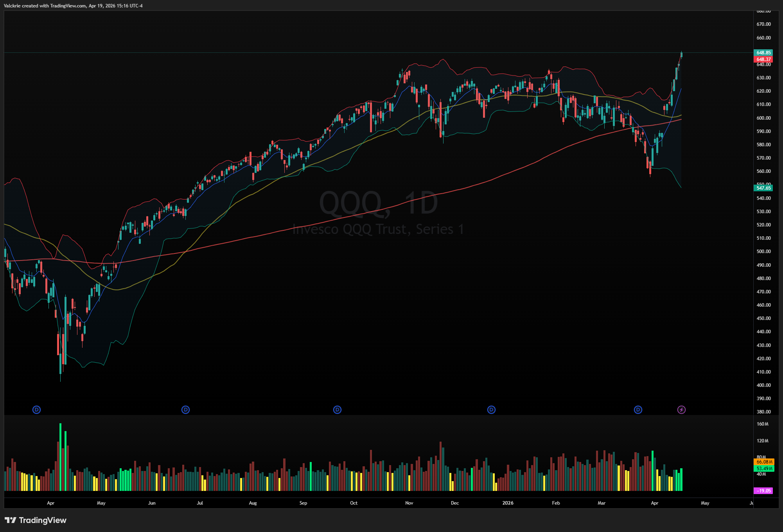
Task: Click the red 648.37 price label
Action: 763,59
